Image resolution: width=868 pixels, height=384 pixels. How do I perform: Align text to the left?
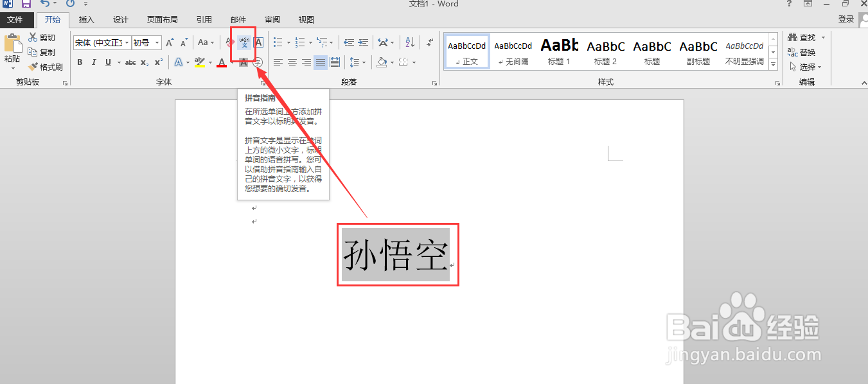(278, 62)
